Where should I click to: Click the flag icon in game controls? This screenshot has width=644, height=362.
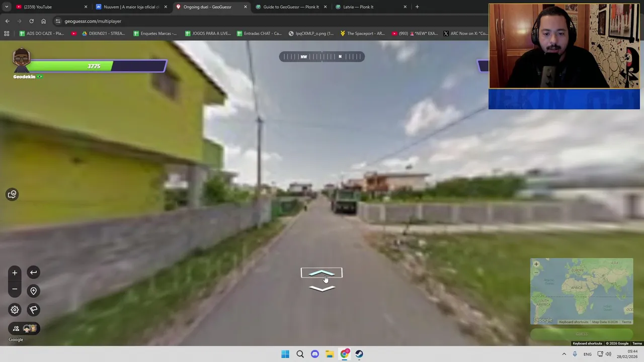(33, 310)
